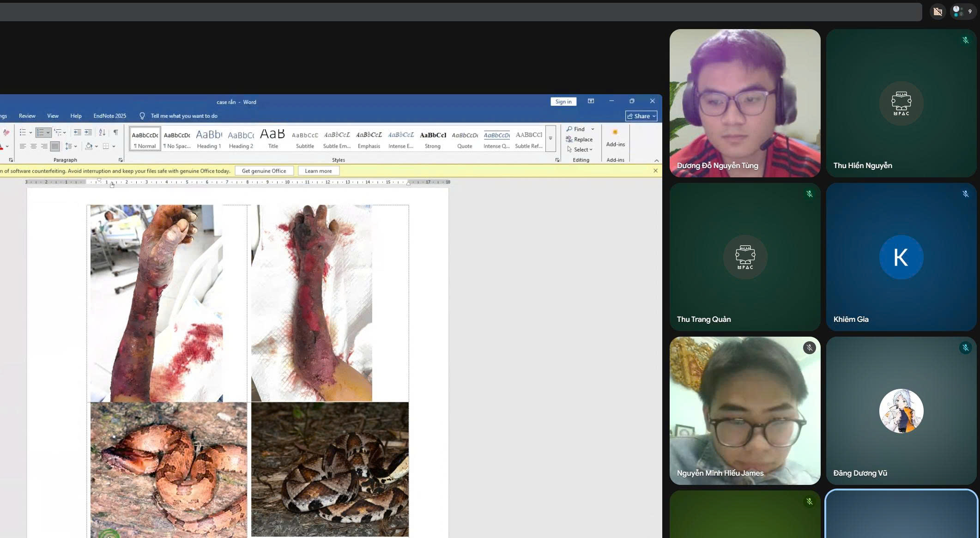This screenshot has height=538, width=980.
Task: Center align the text
Action: point(33,146)
